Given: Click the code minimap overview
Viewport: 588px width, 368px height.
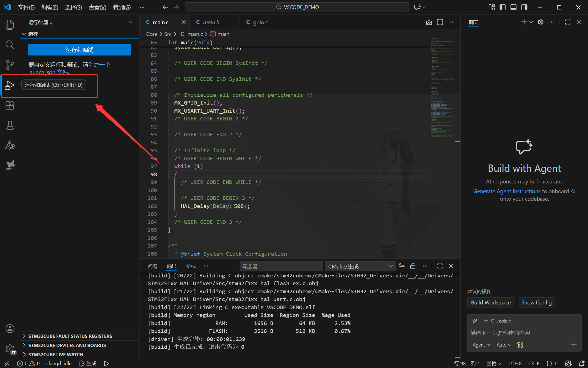Looking at the screenshot, I should [x=442, y=89].
